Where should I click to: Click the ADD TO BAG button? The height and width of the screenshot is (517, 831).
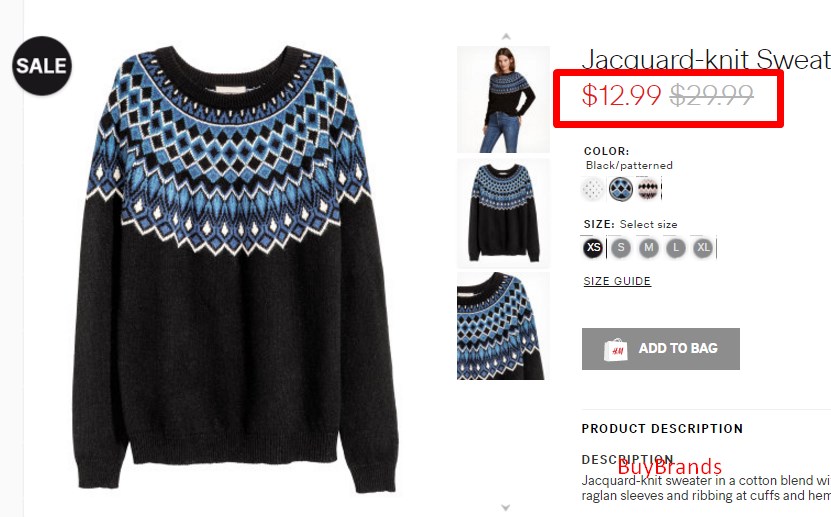[x=661, y=349]
